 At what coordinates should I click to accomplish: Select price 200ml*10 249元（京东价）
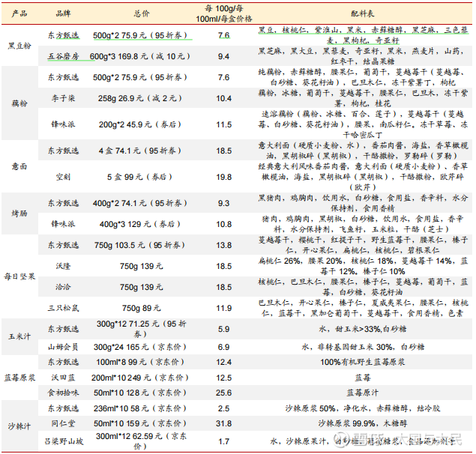(140, 378)
